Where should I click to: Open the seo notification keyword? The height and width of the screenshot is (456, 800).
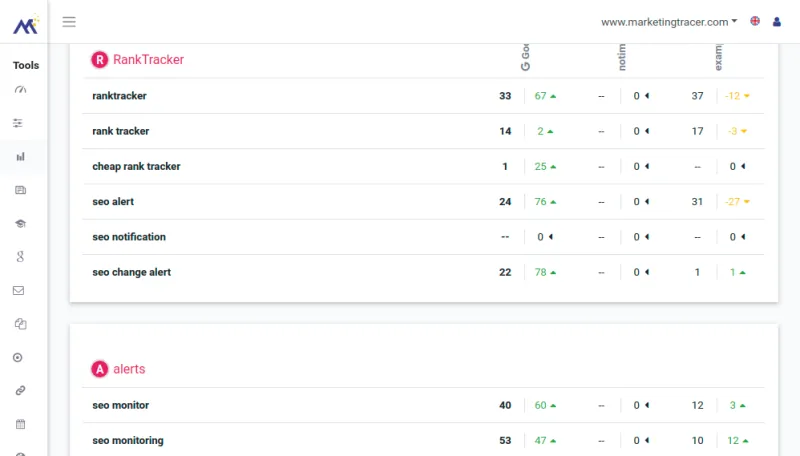coord(129,237)
